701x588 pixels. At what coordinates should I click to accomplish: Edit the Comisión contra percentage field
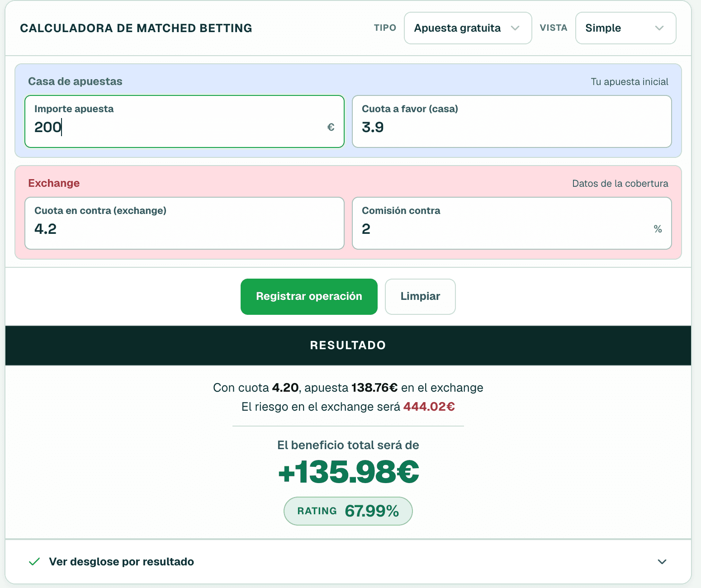(x=512, y=223)
